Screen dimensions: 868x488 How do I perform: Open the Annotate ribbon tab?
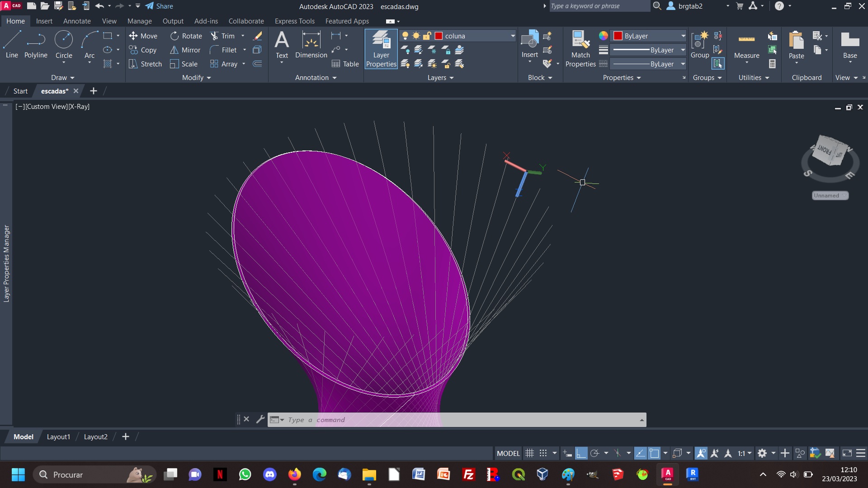coord(77,21)
